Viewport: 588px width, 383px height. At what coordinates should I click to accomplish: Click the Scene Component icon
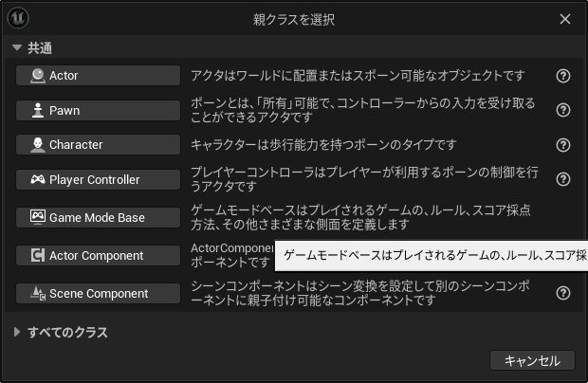click(x=38, y=293)
